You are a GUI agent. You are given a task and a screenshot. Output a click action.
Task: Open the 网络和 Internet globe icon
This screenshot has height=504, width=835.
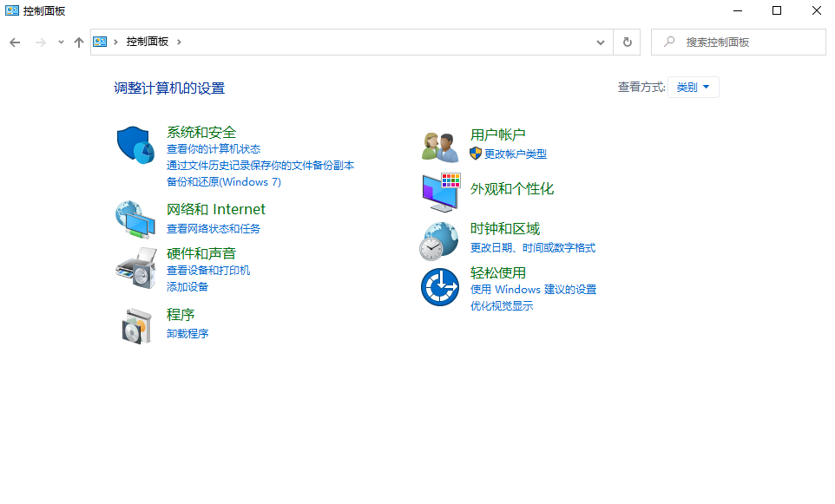(x=135, y=219)
